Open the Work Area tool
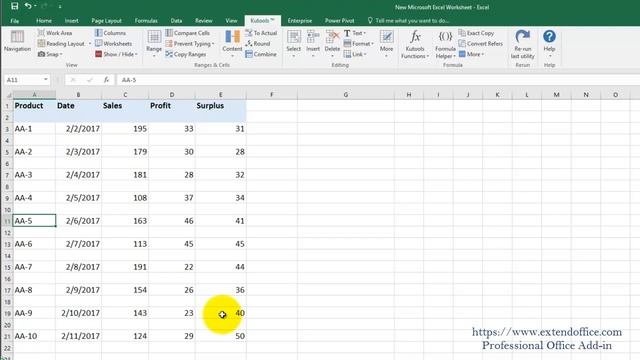Viewport: 640px width, 360px height. click(x=55, y=33)
